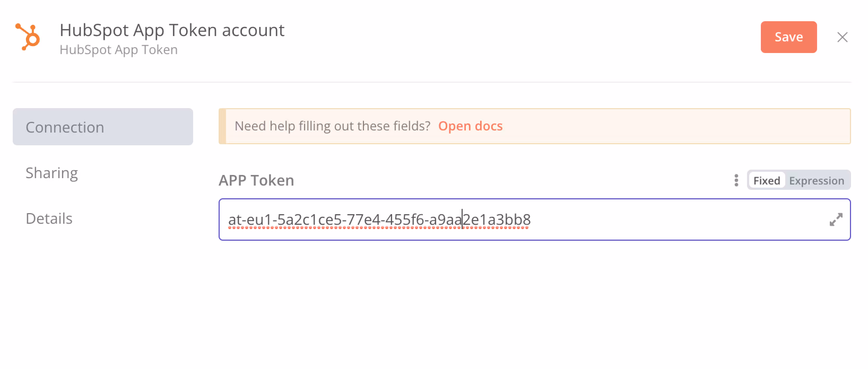The image size is (868, 369).
Task: Click the 'HubSpot App Token' subtitle
Action: coord(119,50)
